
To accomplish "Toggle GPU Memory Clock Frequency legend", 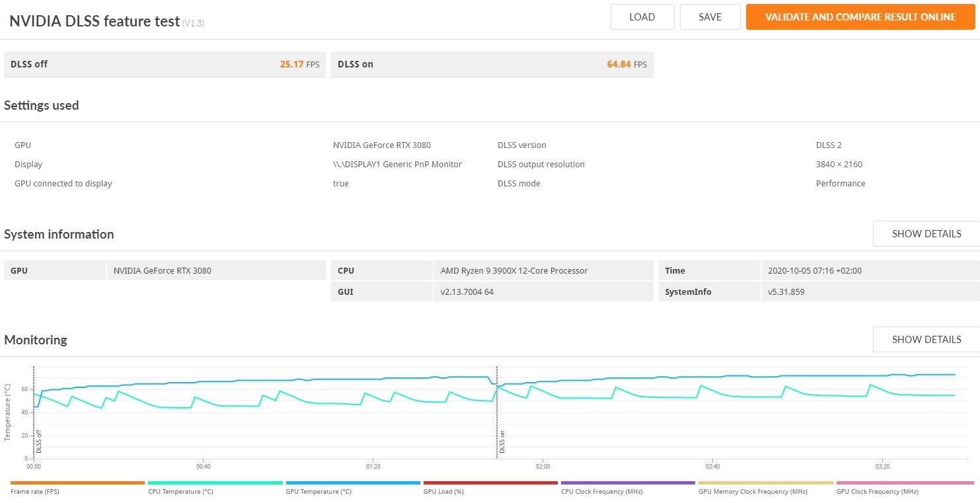I will [x=753, y=492].
